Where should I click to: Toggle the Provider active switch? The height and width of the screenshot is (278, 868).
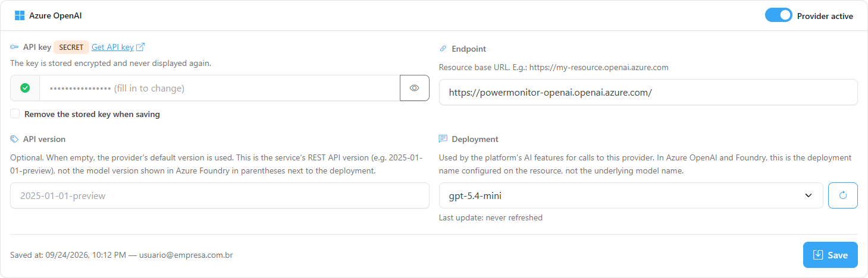pyautogui.click(x=778, y=15)
